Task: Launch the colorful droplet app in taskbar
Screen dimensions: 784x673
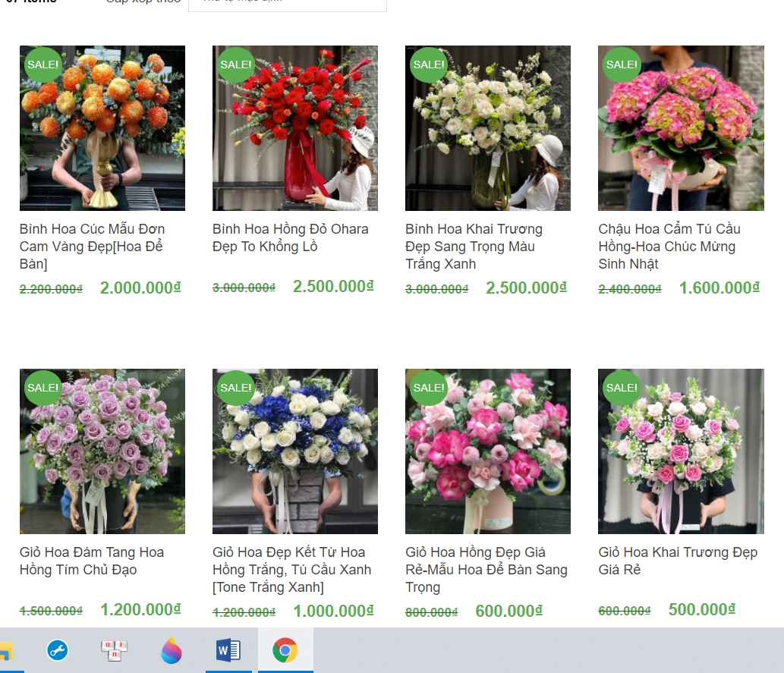Action: [x=172, y=650]
